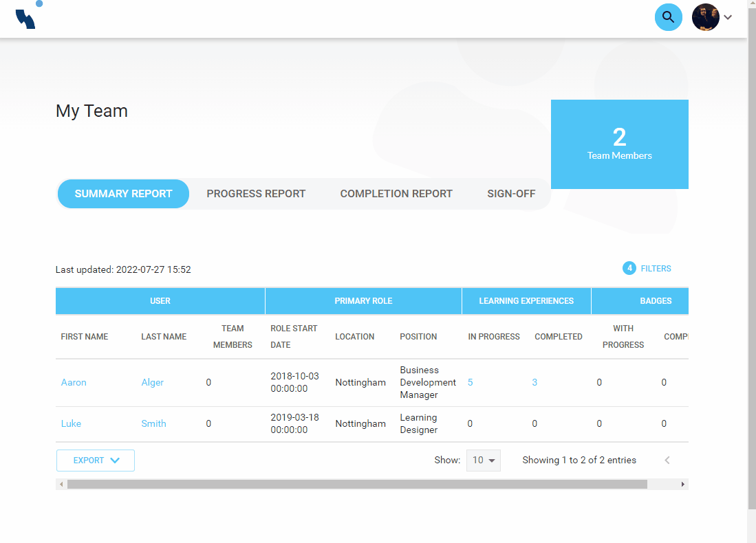The width and height of the screenshot is (756, 543).
Task: Click the search magnifier icon
Action: pyautogui.click(x=668, y=17)
